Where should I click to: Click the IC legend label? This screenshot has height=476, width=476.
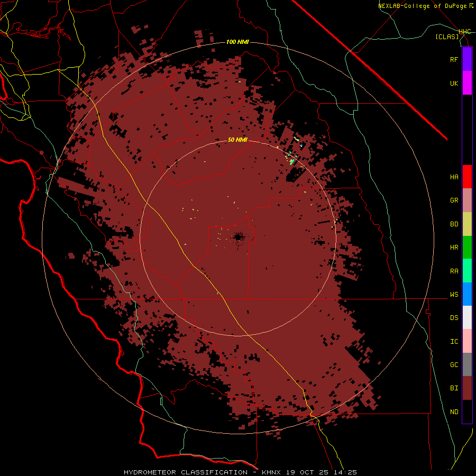coord(454,342)
